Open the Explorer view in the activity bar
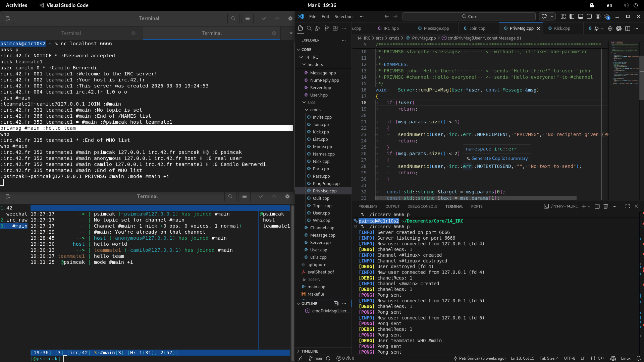This screenshot has height=362, width=644. click(300, 28)
